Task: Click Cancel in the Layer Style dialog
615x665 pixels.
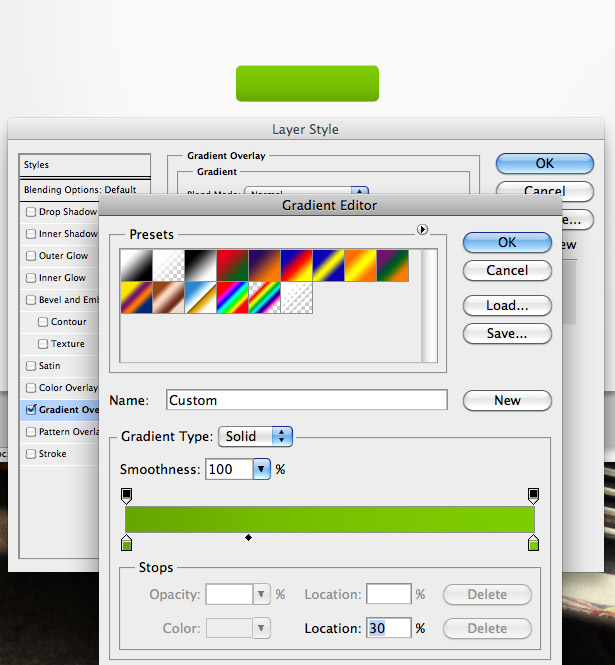Action: pos(545,190)
